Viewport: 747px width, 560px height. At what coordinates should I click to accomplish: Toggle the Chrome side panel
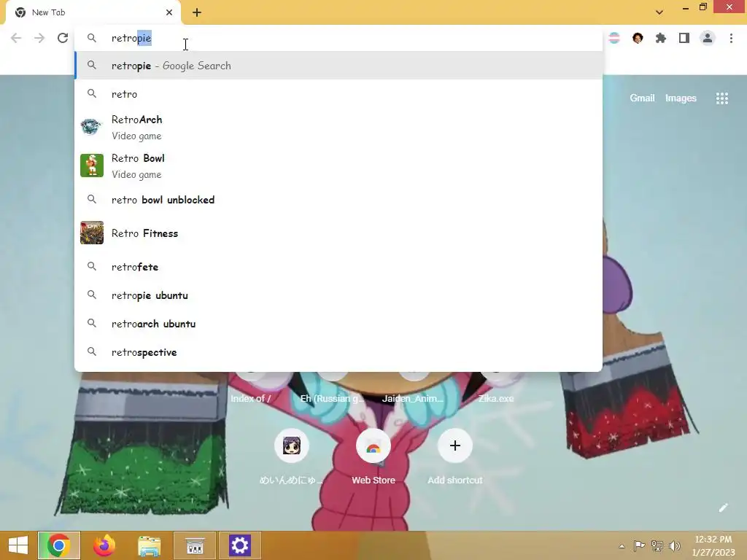pyautogui.click(x=684, y=38)
